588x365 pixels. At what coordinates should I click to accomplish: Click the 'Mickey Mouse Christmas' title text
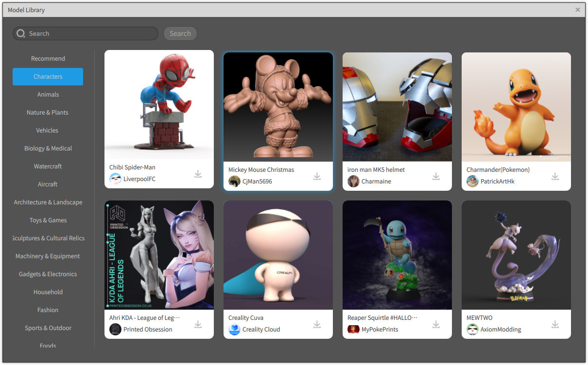point(261,170)
